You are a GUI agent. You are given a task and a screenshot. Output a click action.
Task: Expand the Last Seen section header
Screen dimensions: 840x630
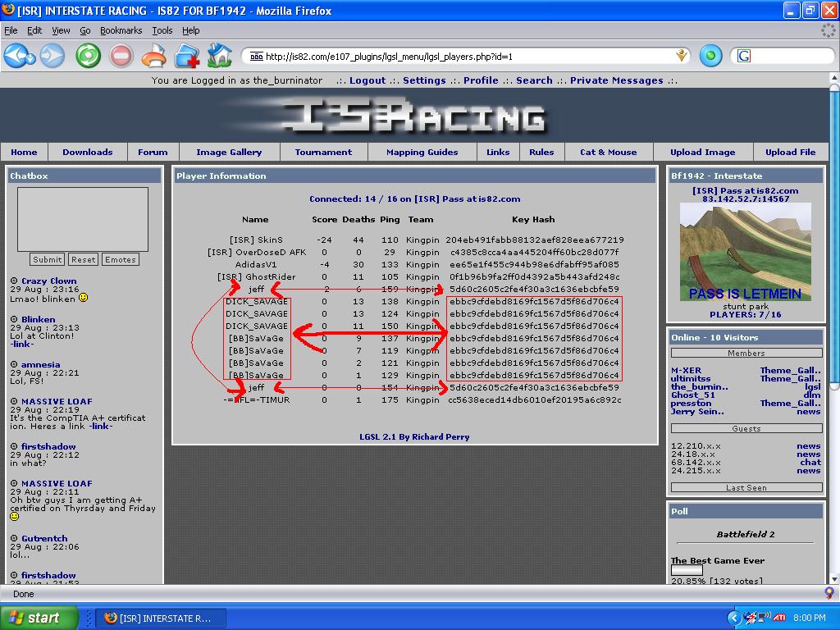click(x=746, y=487)
